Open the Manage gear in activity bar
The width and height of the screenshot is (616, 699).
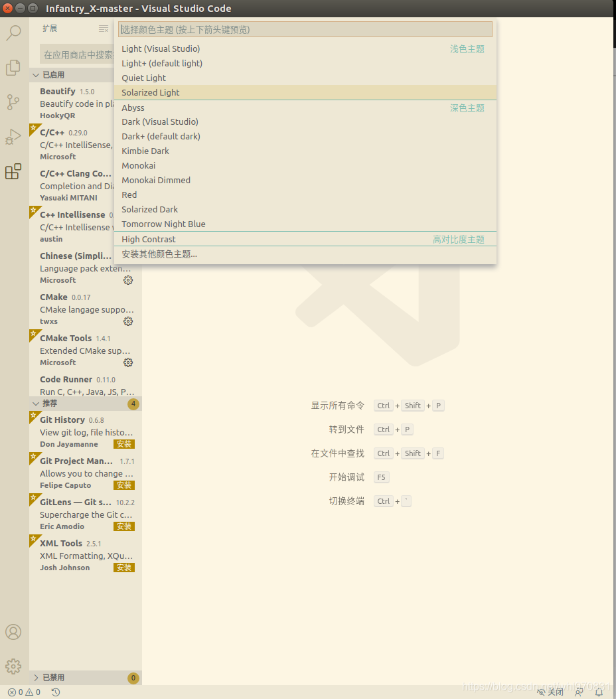click(x=13, y=666)
